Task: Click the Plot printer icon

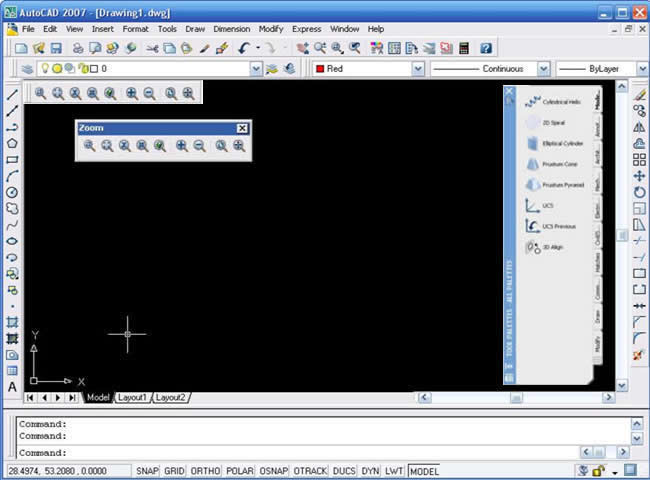Action: (78, 48)
